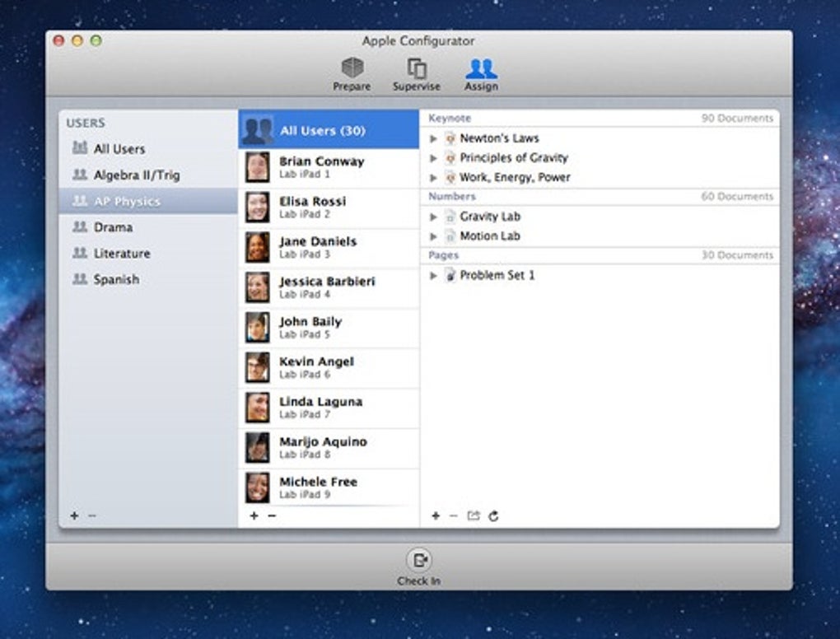Expand Principles of Gravity disclosure triangle
This screenshot has width=840, height=639.
(433, 158)
